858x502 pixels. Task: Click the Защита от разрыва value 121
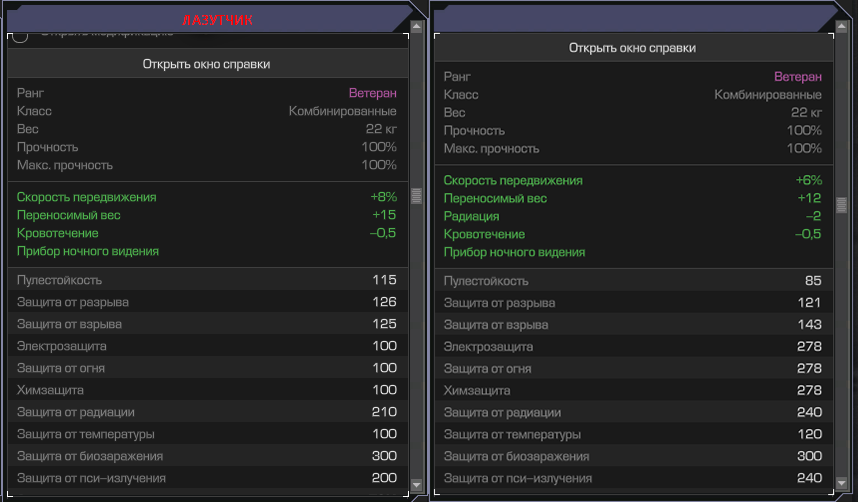(809, 303)
